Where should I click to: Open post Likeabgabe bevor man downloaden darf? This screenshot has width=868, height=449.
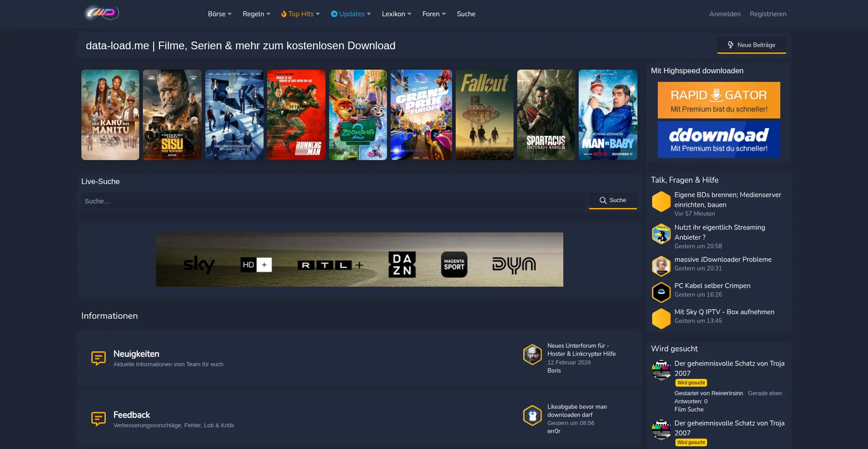point(577,411)
